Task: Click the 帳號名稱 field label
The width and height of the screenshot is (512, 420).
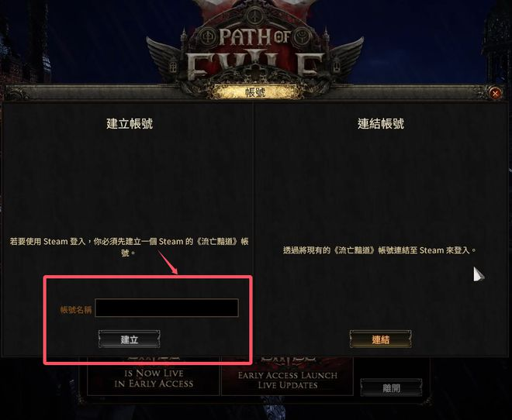Action: pos(76,309)
